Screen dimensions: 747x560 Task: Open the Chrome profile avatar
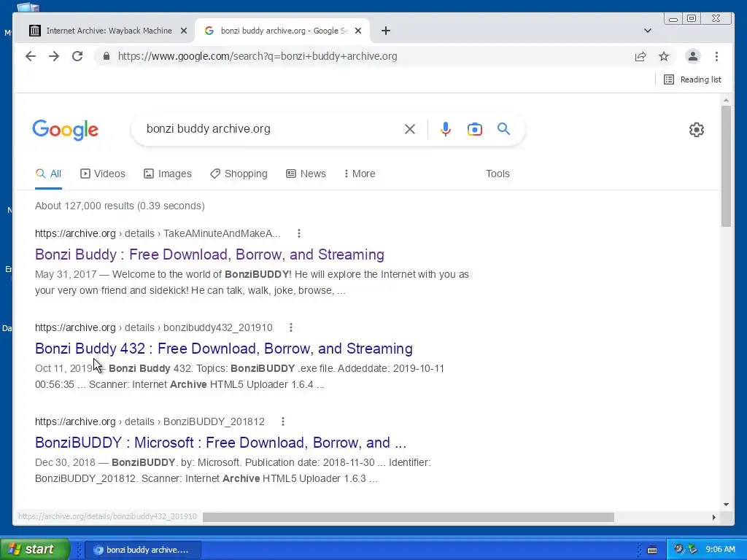click(693, 56)
